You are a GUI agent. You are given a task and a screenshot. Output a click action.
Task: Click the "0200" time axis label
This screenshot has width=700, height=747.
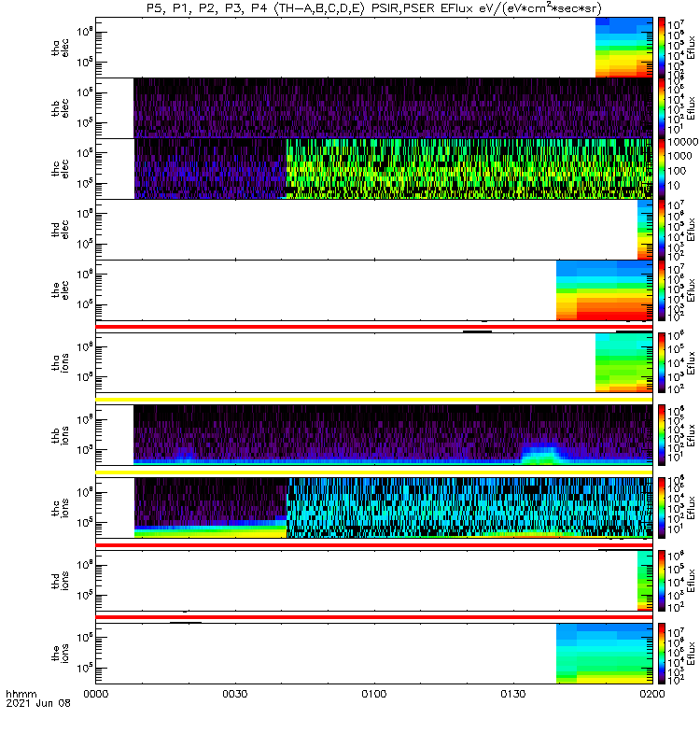pyautogui.click(x=651, y=694)
